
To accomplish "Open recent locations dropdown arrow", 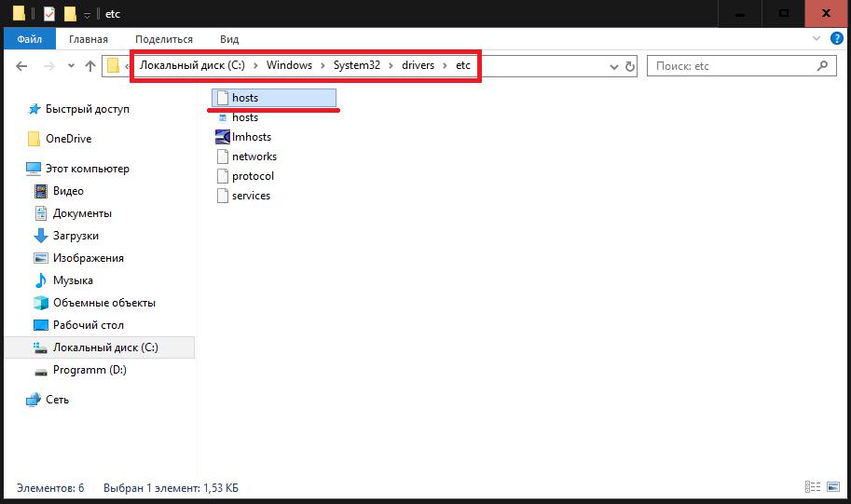I will [x=71, y=66].
